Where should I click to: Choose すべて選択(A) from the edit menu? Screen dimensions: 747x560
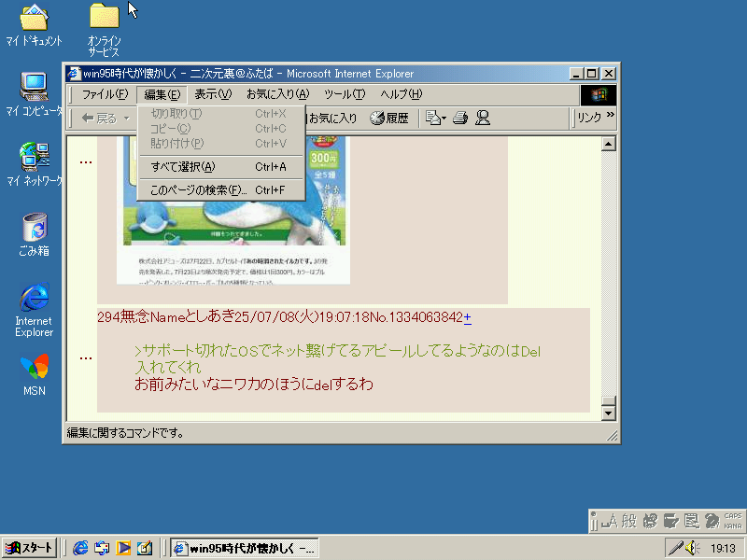[222, 167]
